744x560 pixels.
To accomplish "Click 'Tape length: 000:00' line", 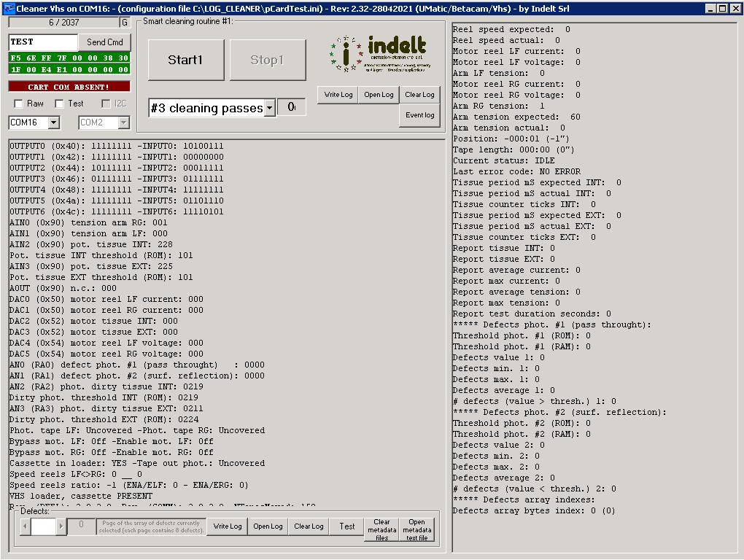I will coord(514,149).
